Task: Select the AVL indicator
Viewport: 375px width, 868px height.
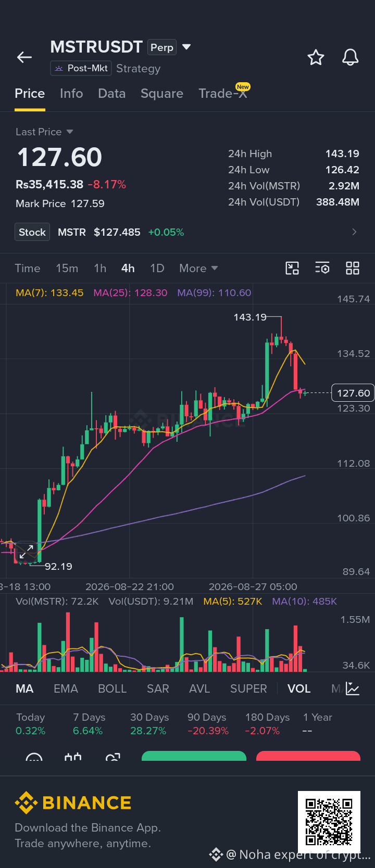Action: pos(199,688)
